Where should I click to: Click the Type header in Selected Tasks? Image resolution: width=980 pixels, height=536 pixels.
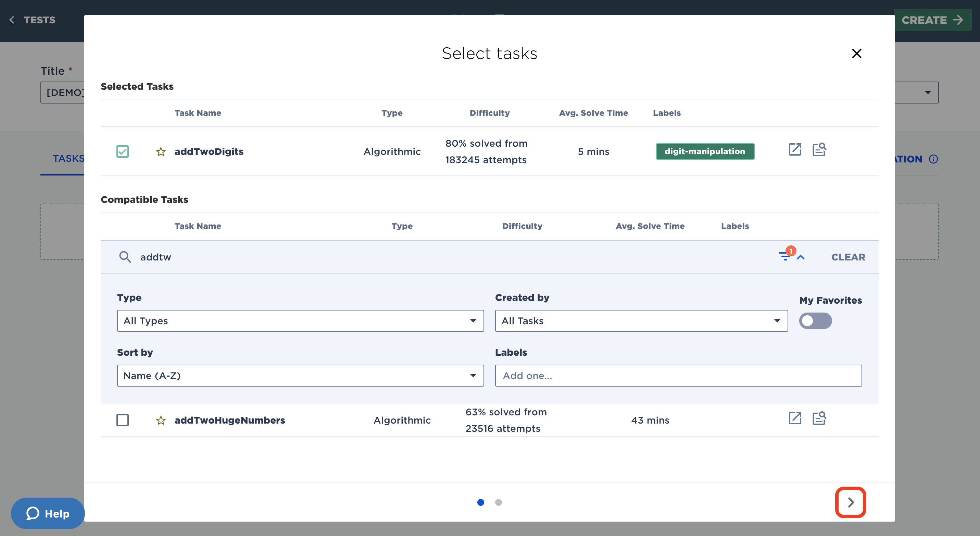(392, 113)
